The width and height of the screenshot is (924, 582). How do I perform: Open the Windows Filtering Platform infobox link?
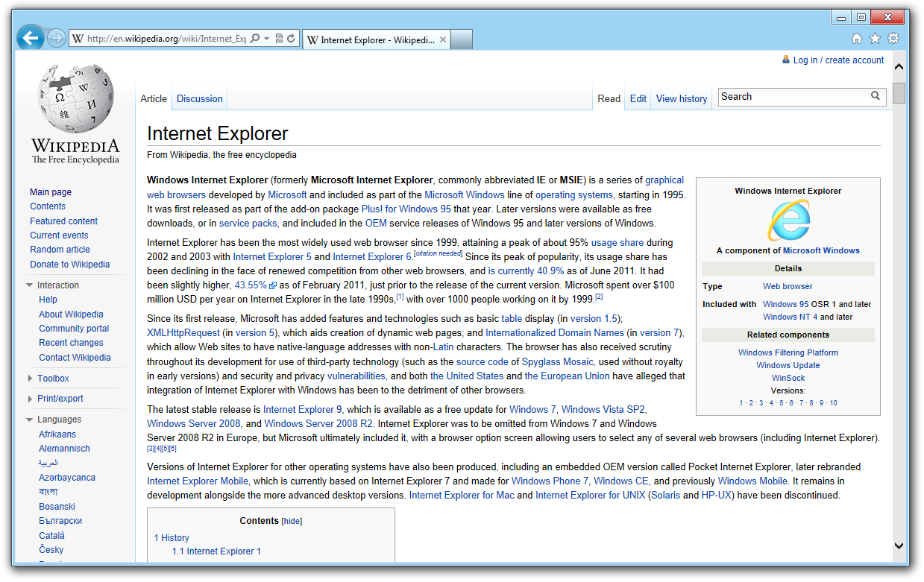(788, 352)
